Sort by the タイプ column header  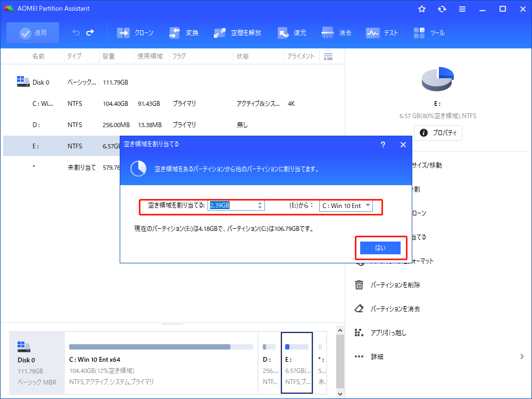[x=74, y=56]
